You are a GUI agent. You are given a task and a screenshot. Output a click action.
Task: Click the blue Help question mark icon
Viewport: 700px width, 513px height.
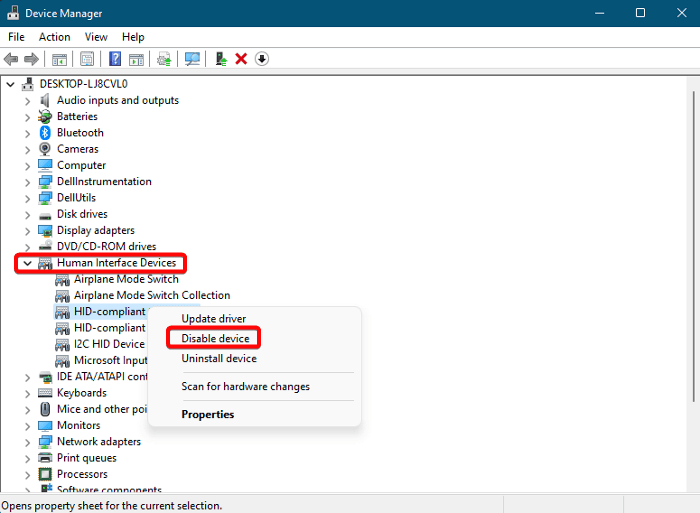pyautogui.click(x=115, y=59)
